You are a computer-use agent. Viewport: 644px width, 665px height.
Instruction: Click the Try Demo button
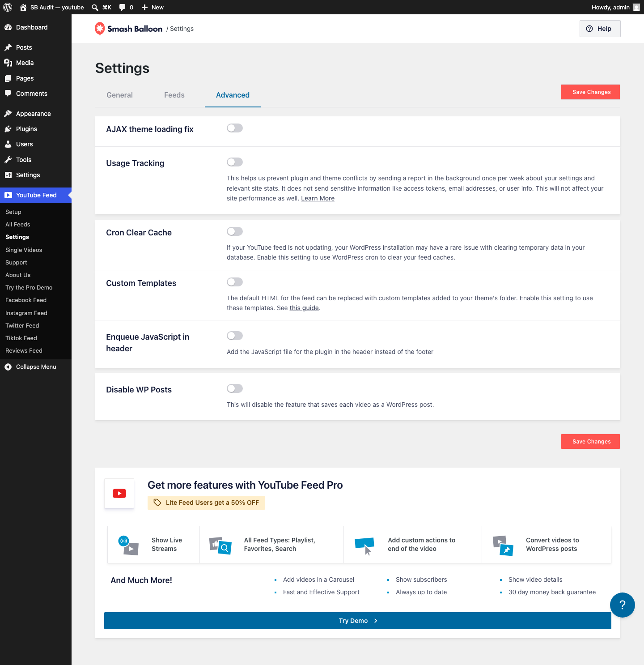pos(358,621)
